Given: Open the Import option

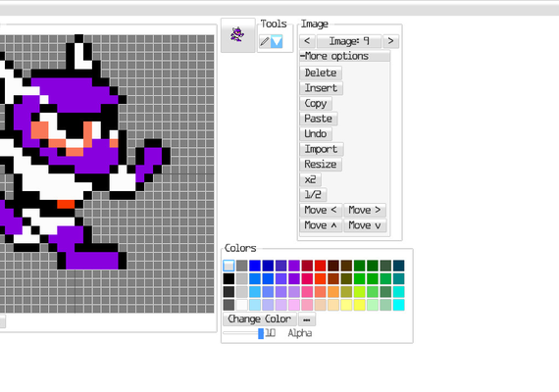Looking at the screenshot, I should [x=322, y=149].
